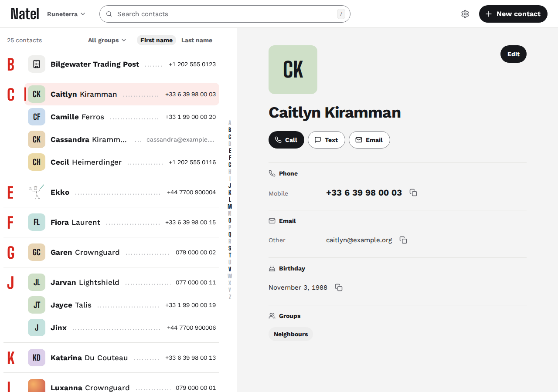The height and width of the screenshot is (392, 558).
Task: Edit Caitlyn Kiramman's contact
Action: click(514, 54)
